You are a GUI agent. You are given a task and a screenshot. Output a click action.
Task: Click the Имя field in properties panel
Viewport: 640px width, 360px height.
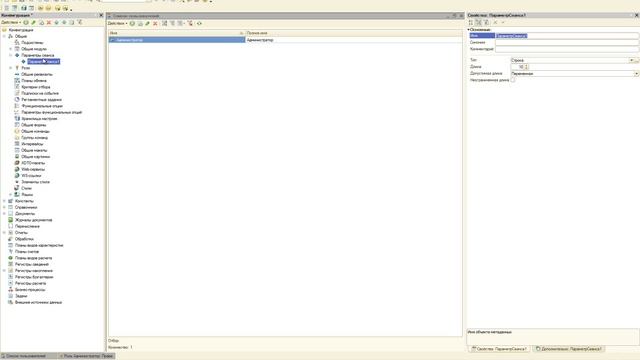(567, 36)
